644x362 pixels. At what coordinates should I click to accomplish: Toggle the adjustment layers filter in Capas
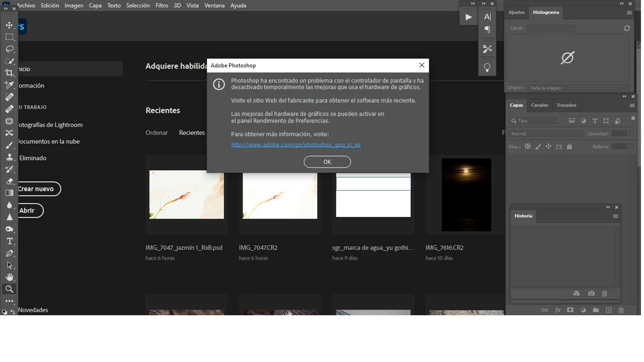(x=583, y=121)
